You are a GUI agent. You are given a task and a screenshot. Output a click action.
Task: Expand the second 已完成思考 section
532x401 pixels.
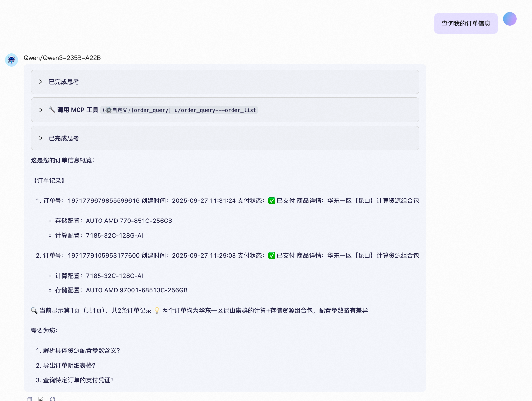pos(41,138)
